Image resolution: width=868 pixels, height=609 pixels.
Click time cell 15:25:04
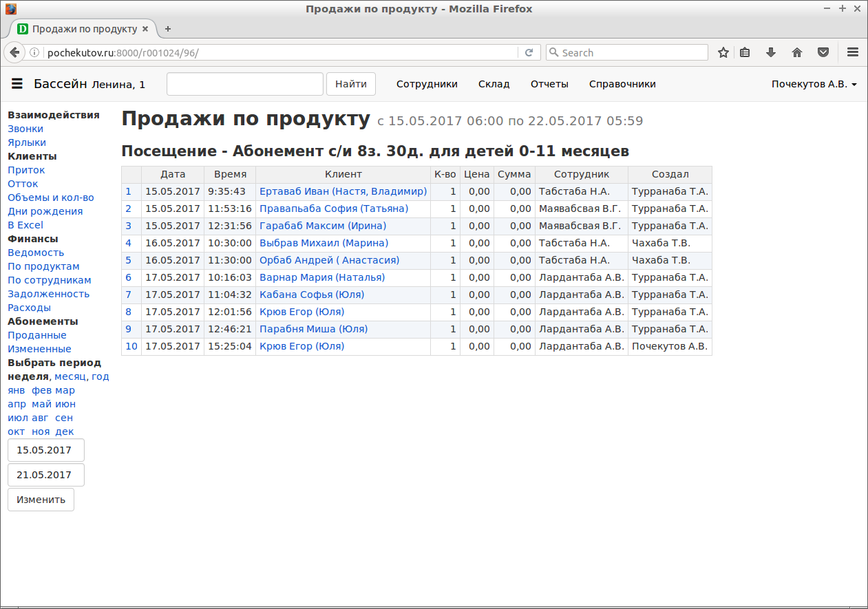pyautogui.click(x=230, y=346)
